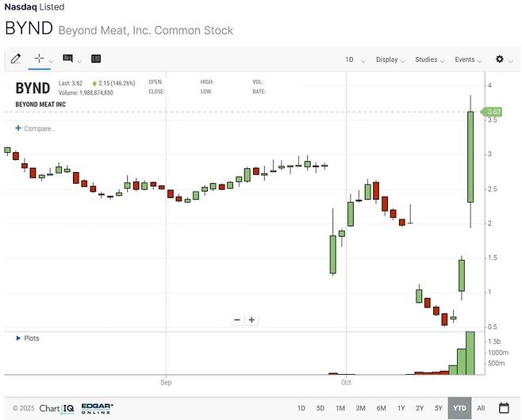Screen dimensions: 522x420
Task: Set chart range to 1M
Action: click(340, 408)
